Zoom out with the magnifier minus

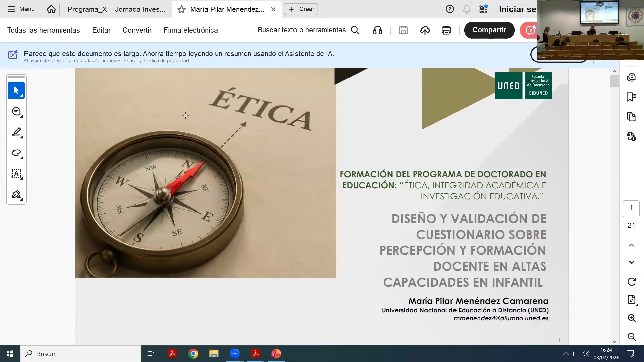pos(632,337)
